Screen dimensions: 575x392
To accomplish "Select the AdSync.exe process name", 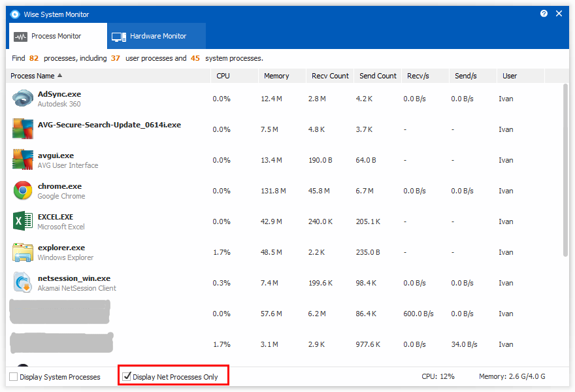I will point(59,94).
